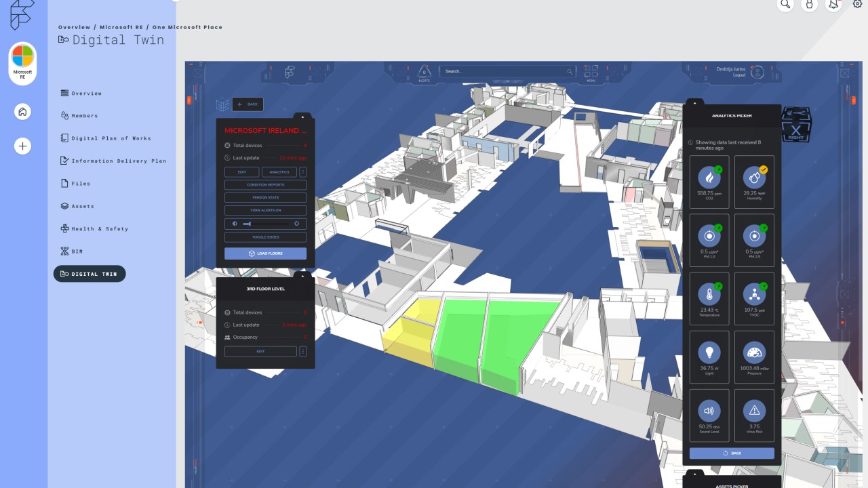Click the platform logo in the top-left corner
The image size is (868, 488).
[22, 15]
